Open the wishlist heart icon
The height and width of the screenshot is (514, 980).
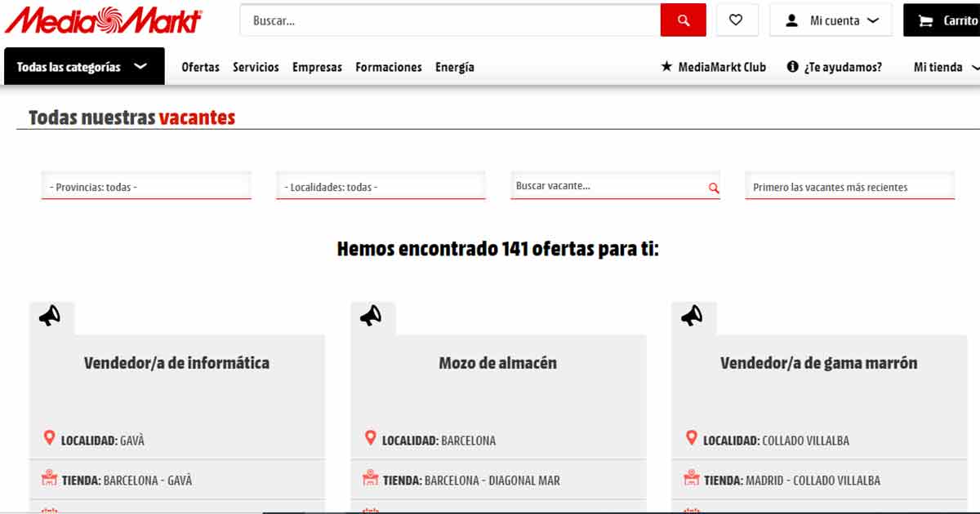737,20
